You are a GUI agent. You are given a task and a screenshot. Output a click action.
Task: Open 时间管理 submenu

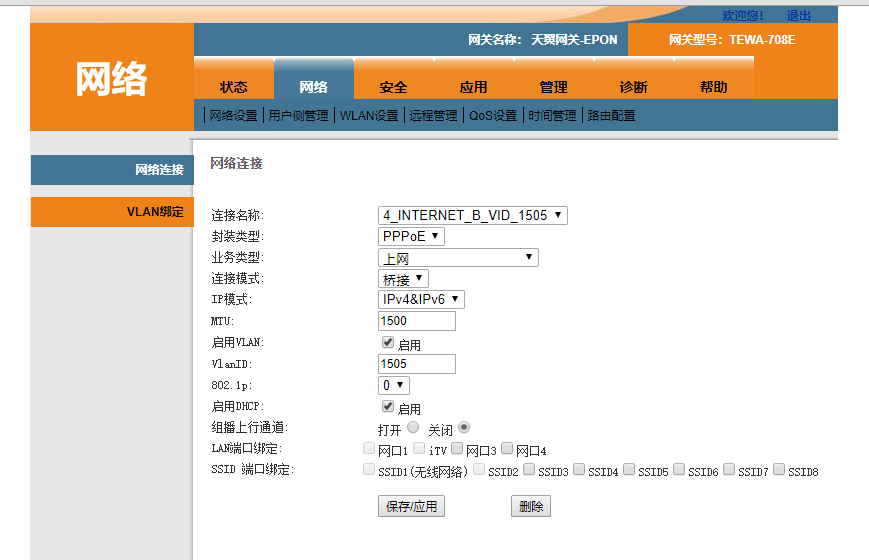pyautogui.click(x=552, y=115)
